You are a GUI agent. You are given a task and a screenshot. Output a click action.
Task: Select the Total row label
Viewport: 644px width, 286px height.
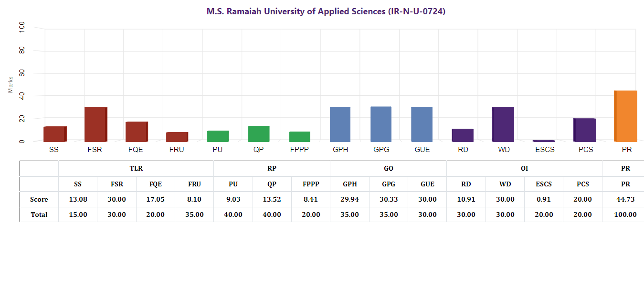39,214
